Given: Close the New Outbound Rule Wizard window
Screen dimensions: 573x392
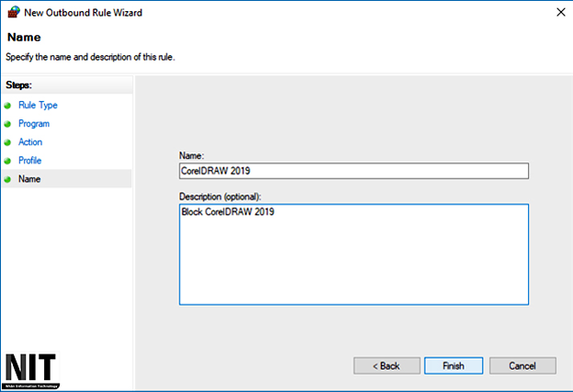Looking at the screenshot, I should 560,13.
